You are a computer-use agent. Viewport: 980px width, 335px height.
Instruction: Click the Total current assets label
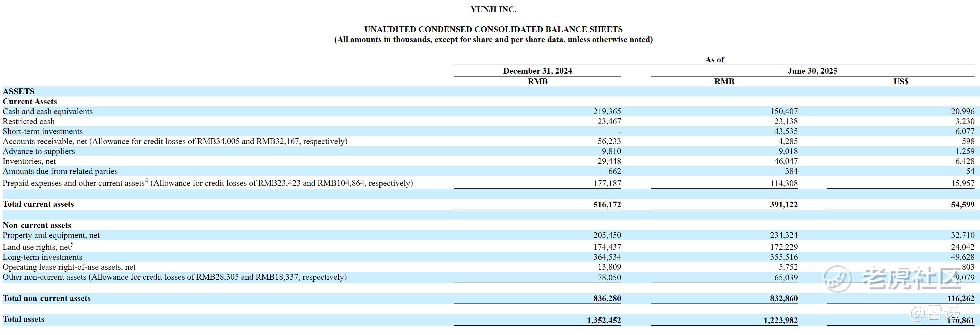point(39,204)
